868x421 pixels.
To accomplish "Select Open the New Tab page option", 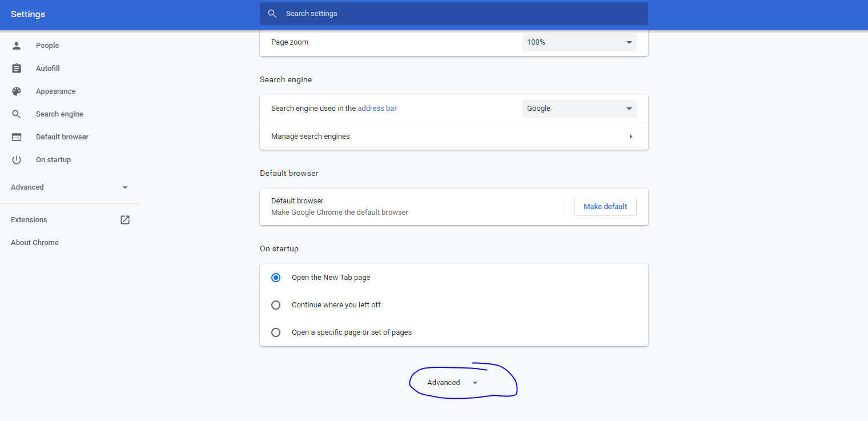I will pyautogui.click(x=276, y=278).
